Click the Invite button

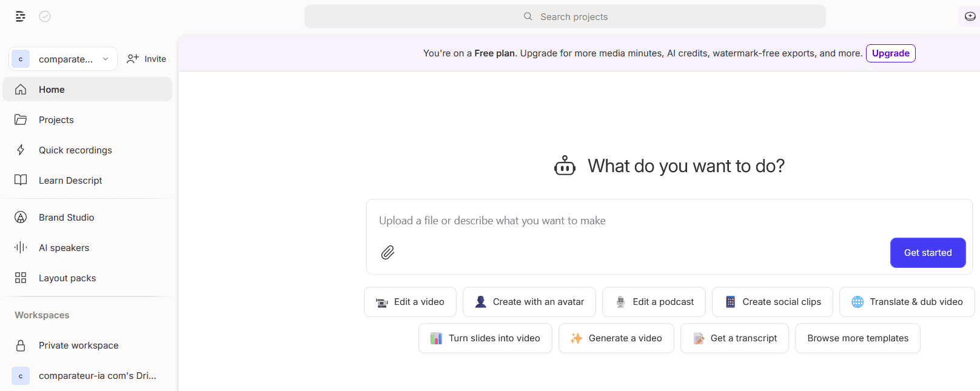pos(147,59)
